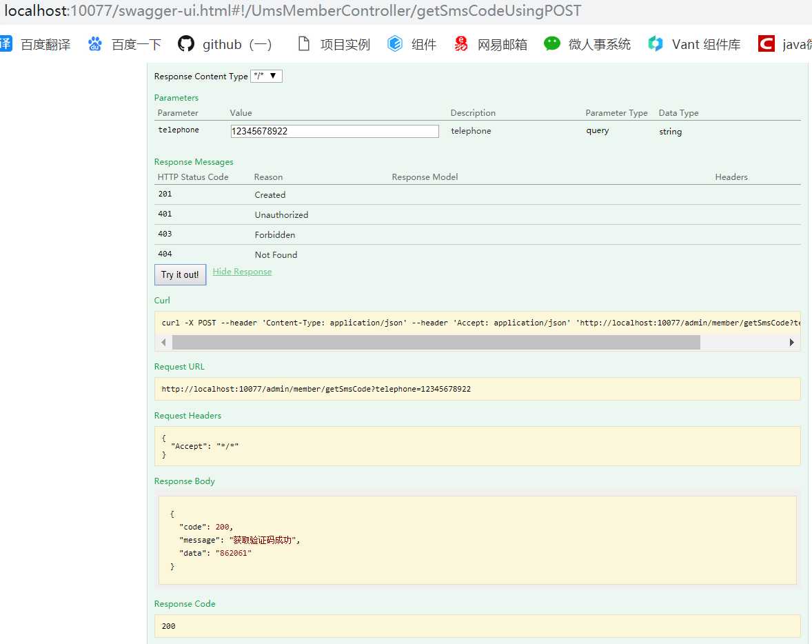Click the github (一) bookmark label
The width and height of the screenshot is (812, 644).
(x=237, y=45)
